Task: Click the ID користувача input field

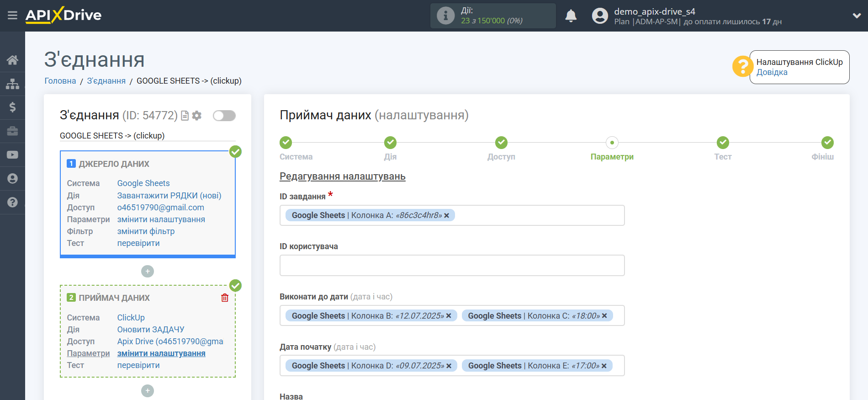Action: click(x=452, y=266)
